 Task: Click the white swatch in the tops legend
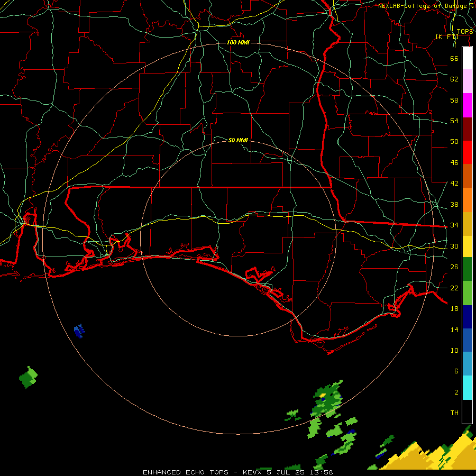[467, 58]
